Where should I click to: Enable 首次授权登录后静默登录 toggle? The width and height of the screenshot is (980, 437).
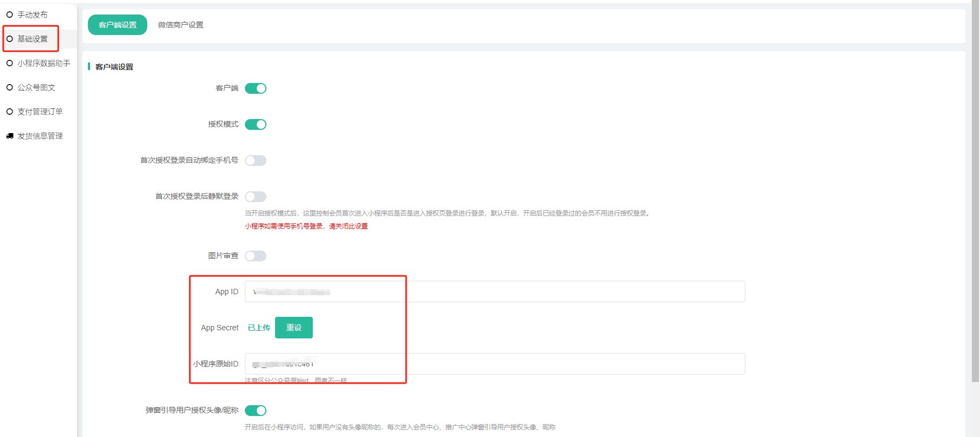pyautogui.click(x=256, y=197)
